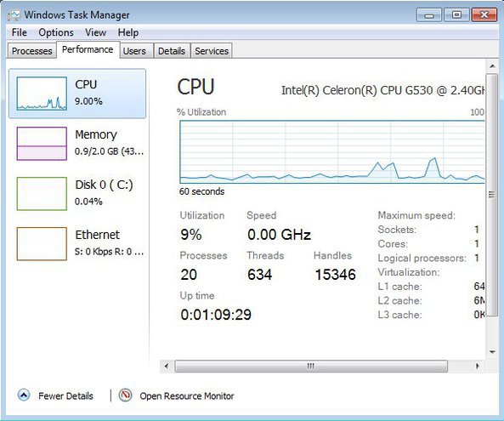Open the Disk 0 (C:) graph thumbnail

pos(42,194)
